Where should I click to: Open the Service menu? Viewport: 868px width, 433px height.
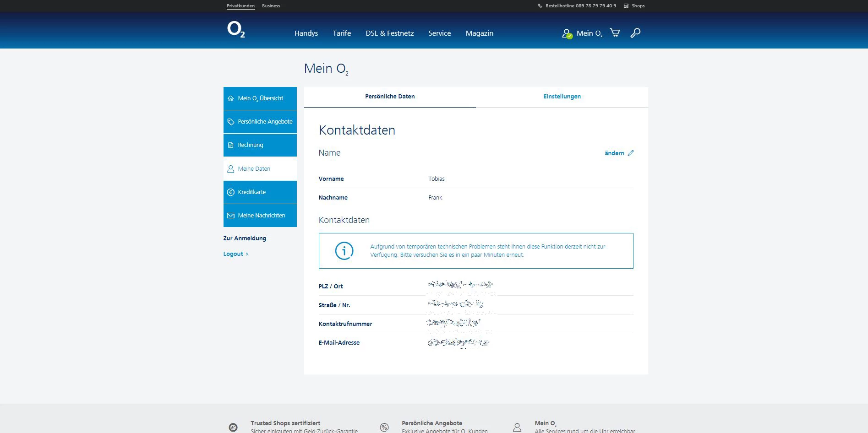coord(440,33)
